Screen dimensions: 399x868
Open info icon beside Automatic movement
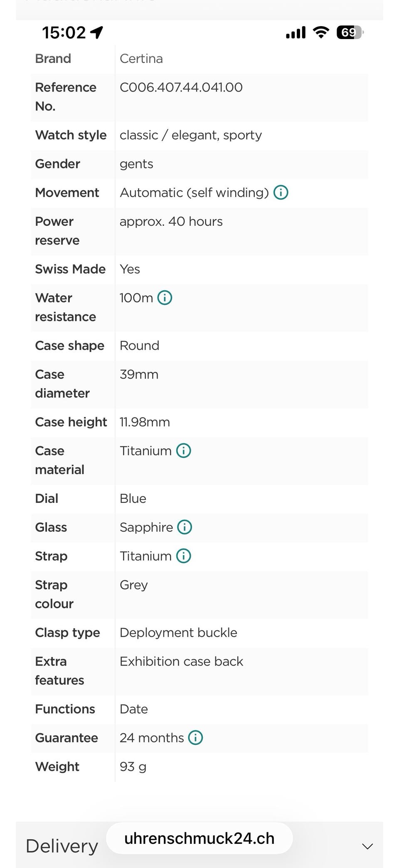coord(281,193)
